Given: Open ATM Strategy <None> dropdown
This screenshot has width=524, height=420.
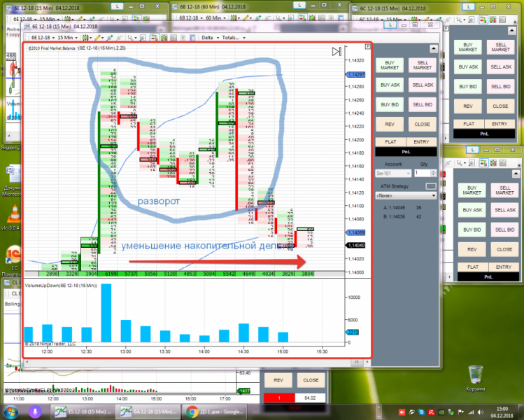Looking at the screenshot, I should point(406,195).
